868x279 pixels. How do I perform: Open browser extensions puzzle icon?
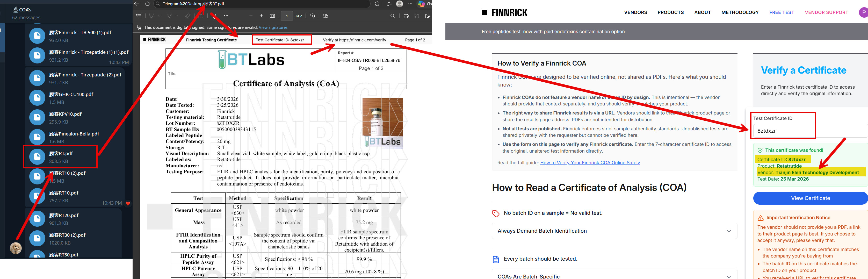click(377, 4)
